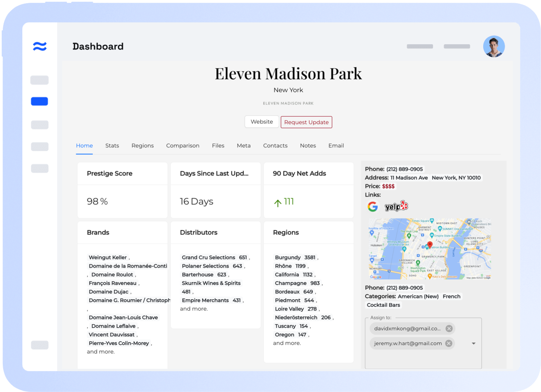
Task: Select the Polaner Selections distributor
Action: [212, 266]
